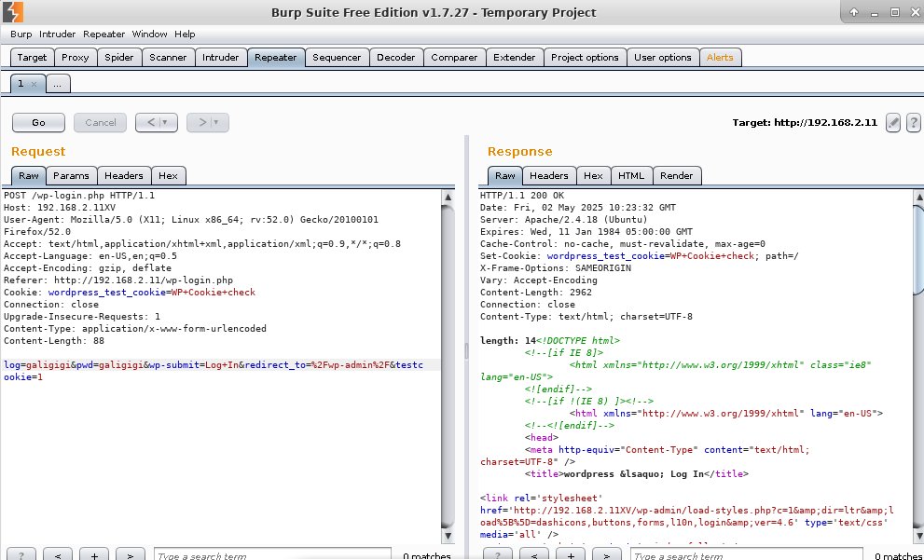Click the response pane scrollbar thumb
This screenshot has width=924, height=560.
click(x=918, y=249)
